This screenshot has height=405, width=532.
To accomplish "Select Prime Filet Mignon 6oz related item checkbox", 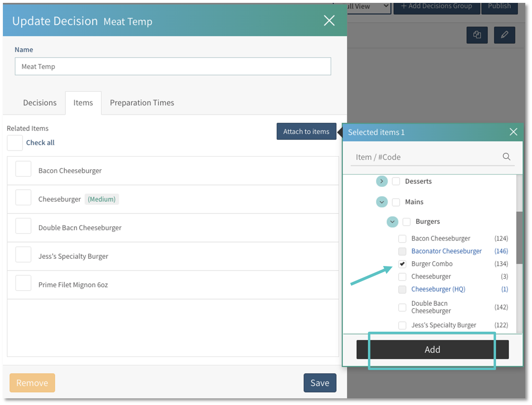I will [x=24, y=285].
